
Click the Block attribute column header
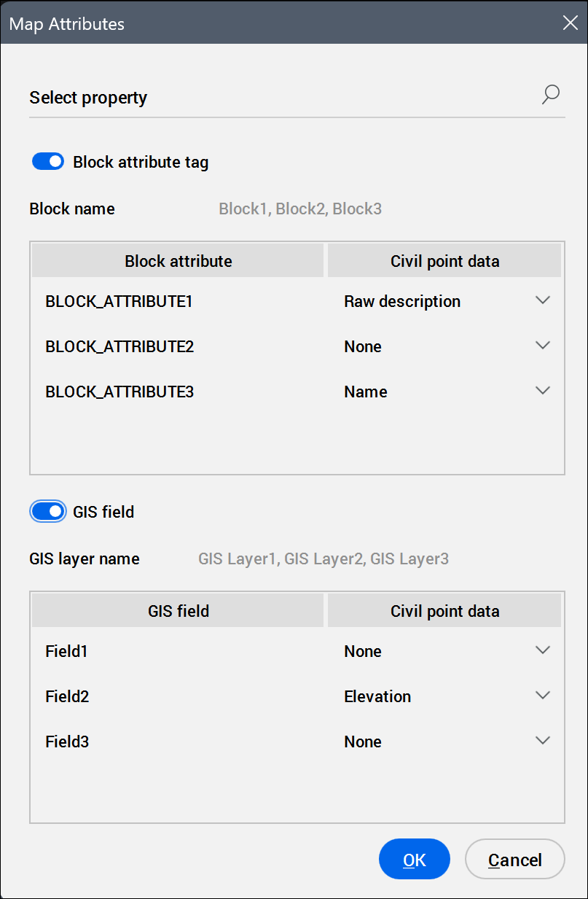point(179,261)
